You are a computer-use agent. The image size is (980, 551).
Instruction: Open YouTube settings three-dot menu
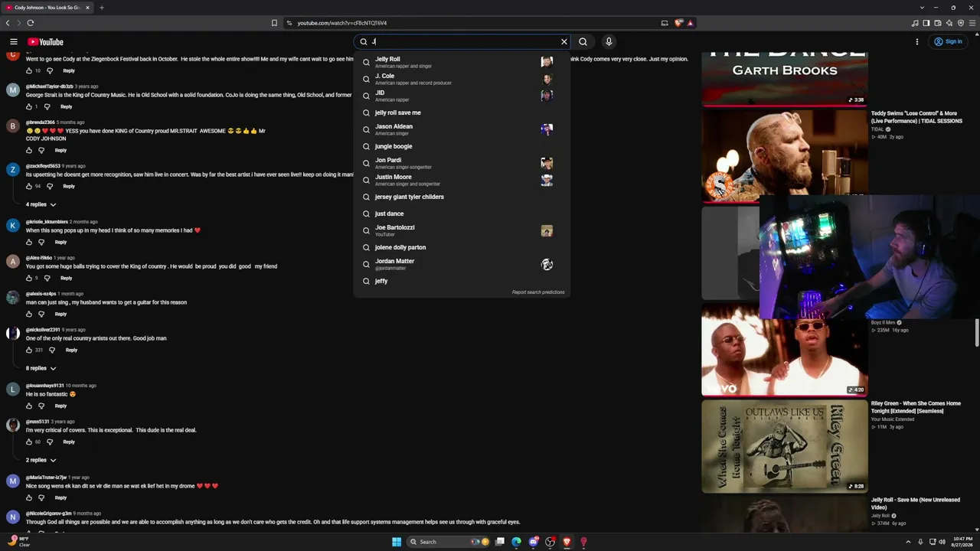917,42
